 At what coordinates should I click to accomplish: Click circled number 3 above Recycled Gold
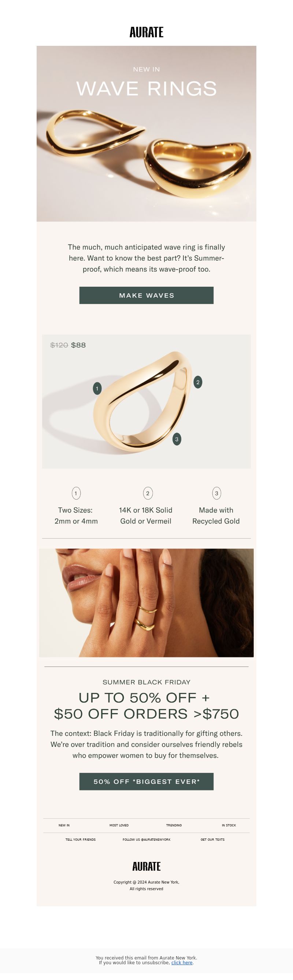[x=216, y=493]
